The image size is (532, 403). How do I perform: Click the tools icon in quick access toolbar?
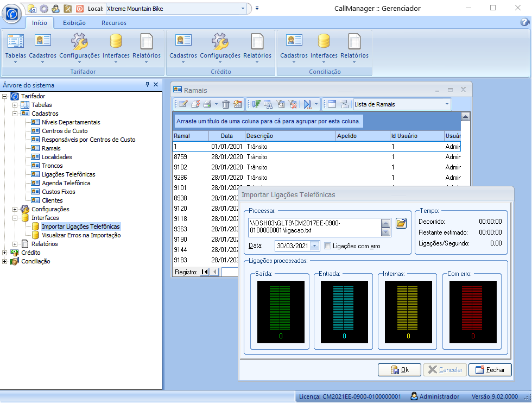[67, 9]
